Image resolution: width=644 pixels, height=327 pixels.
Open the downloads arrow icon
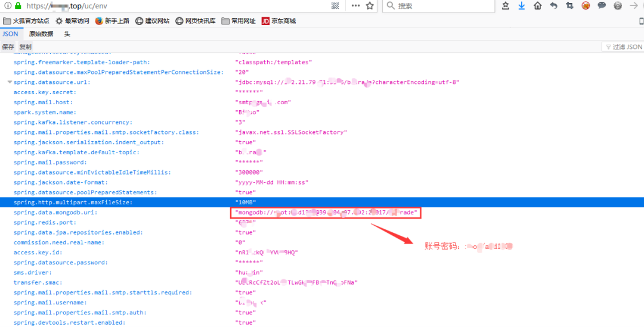(522, 6)
